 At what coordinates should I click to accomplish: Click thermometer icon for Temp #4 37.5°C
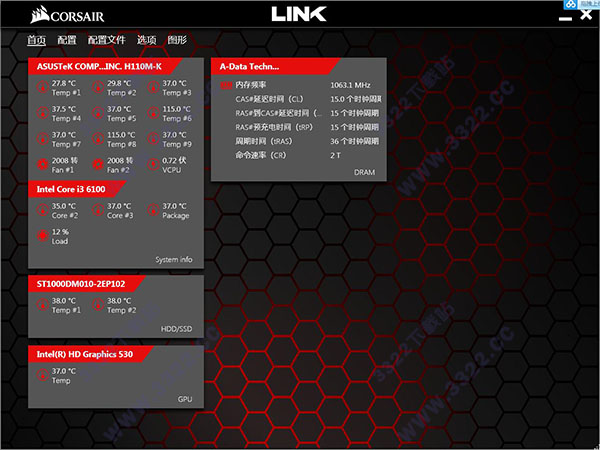[42, 113]
